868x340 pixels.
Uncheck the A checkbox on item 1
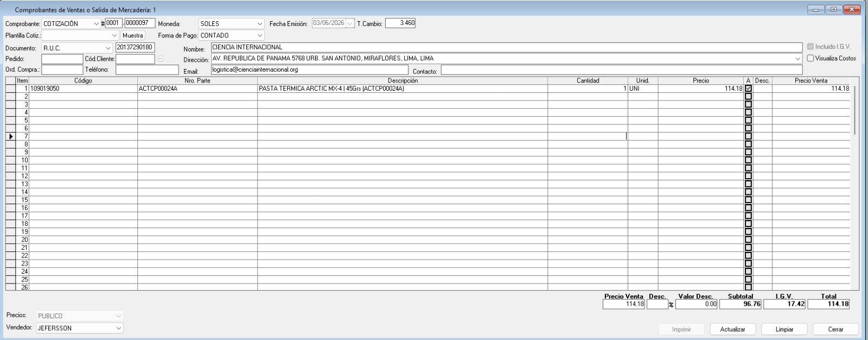click(749, 89)
